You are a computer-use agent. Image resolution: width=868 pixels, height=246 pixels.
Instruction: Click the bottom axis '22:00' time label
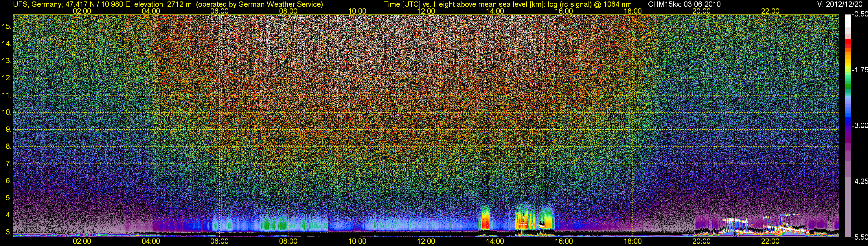pyautogui.click(x=770, y=241)
